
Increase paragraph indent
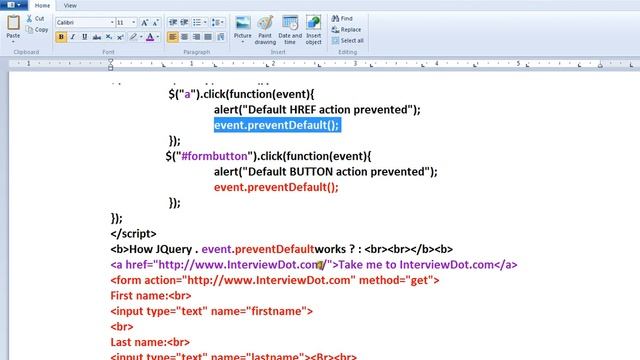coord(184,22)
